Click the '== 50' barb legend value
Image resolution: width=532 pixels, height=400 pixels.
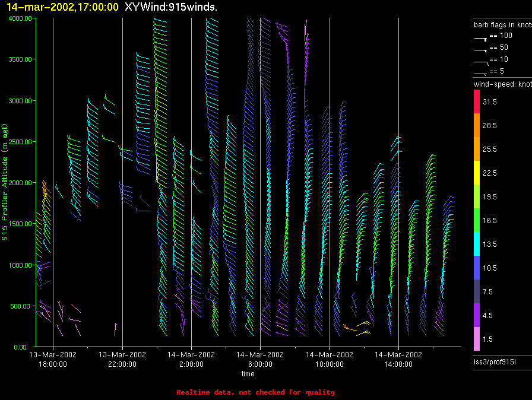[x=499, y=47]
